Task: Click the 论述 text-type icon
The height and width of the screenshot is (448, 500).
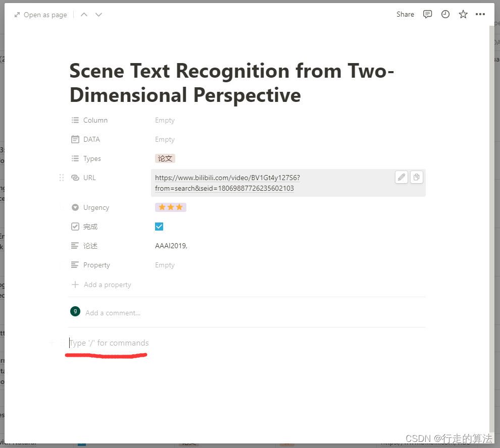Action: pyautogui.click(x=75, y=246)
